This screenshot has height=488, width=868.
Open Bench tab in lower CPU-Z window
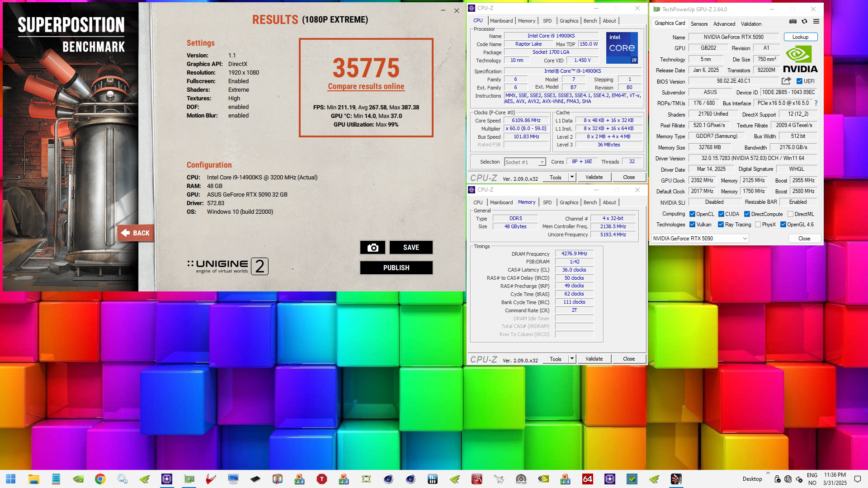[590, 202]
